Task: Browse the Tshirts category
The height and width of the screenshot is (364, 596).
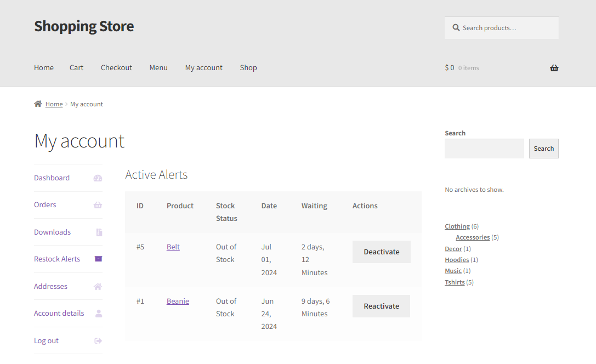Action: (455, 282)
